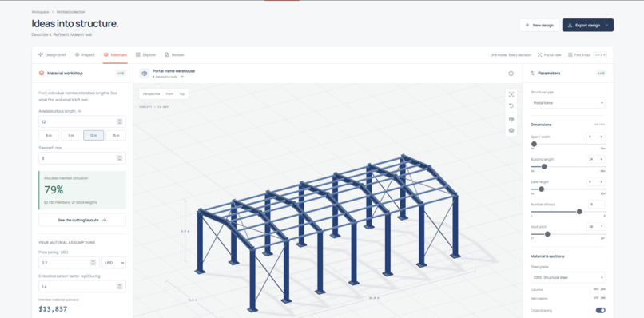The height and width of the screenshot is (318, 644).
Task: Click the Main beams section value
Action: pos(599,297)
